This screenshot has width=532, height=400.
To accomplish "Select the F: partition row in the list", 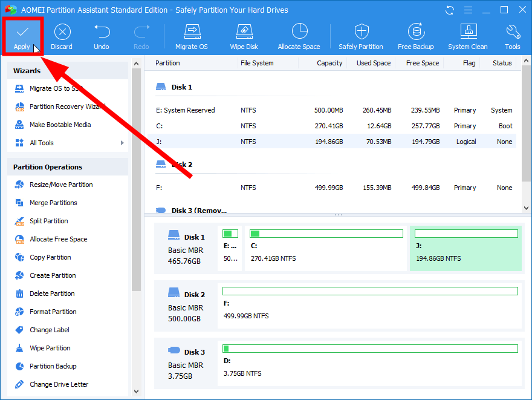I will 332,188.
